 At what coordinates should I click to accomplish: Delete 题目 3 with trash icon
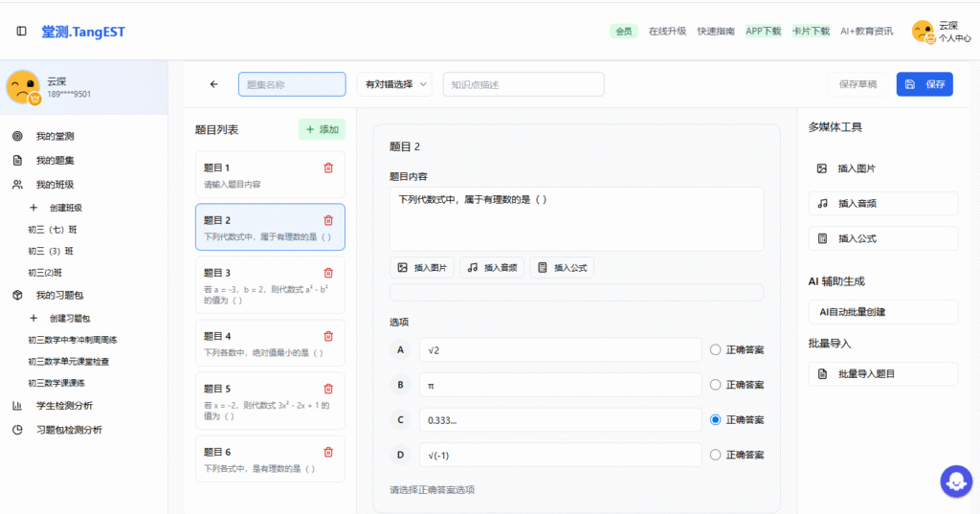[x=328, y=273]
